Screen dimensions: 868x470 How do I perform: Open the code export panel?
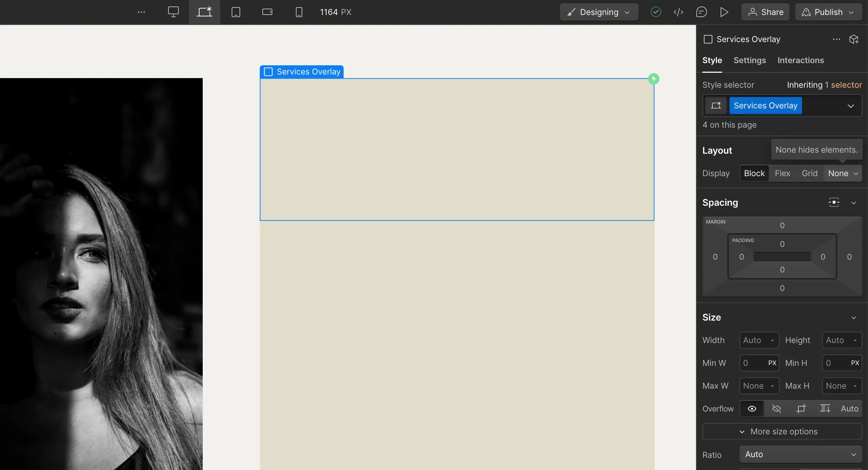point(678,12)
